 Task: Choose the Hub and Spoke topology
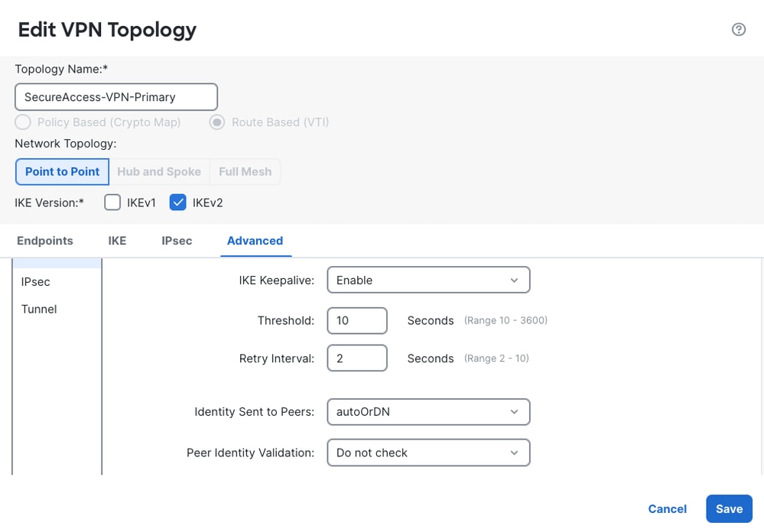(x=159, y=171)
